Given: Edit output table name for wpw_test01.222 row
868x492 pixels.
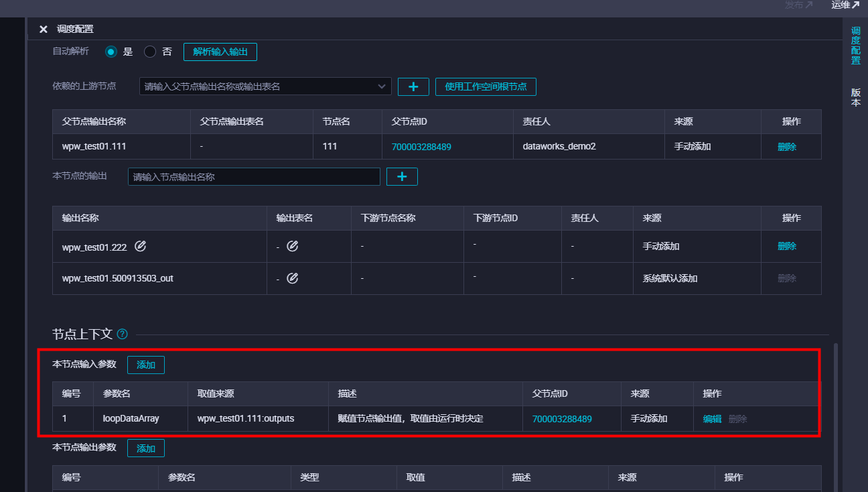Looking at the screenshot, I should pyautogui.click(x=292, y=246).
